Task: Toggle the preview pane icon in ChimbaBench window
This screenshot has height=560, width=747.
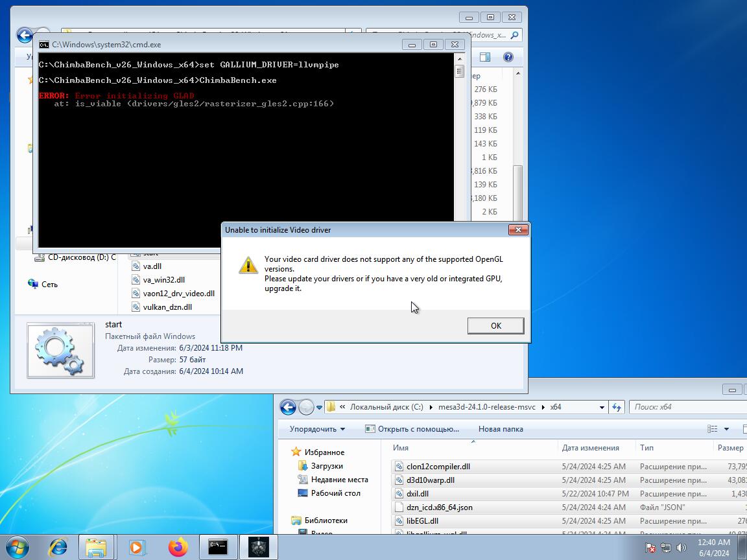Action: click(485, 57)
